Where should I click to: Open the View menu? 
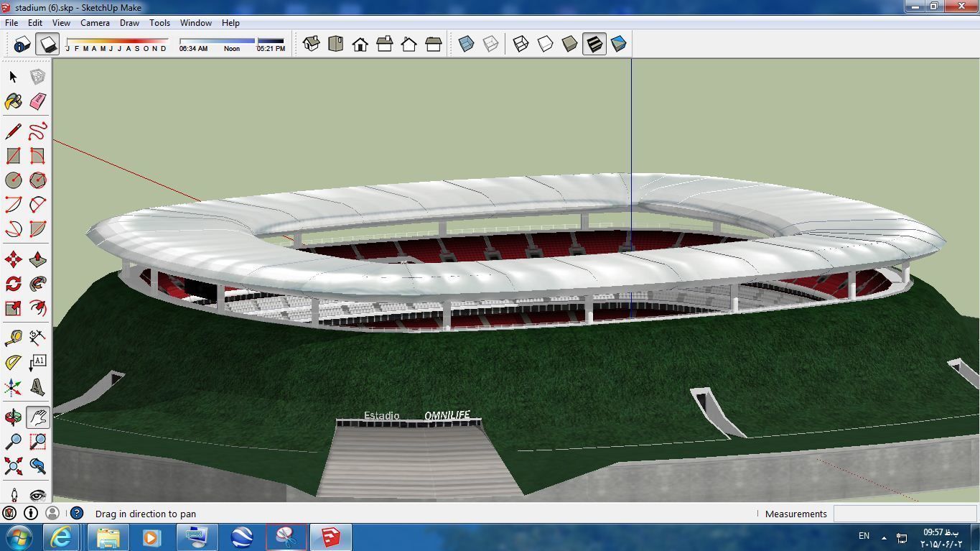(x=61, y=23)
